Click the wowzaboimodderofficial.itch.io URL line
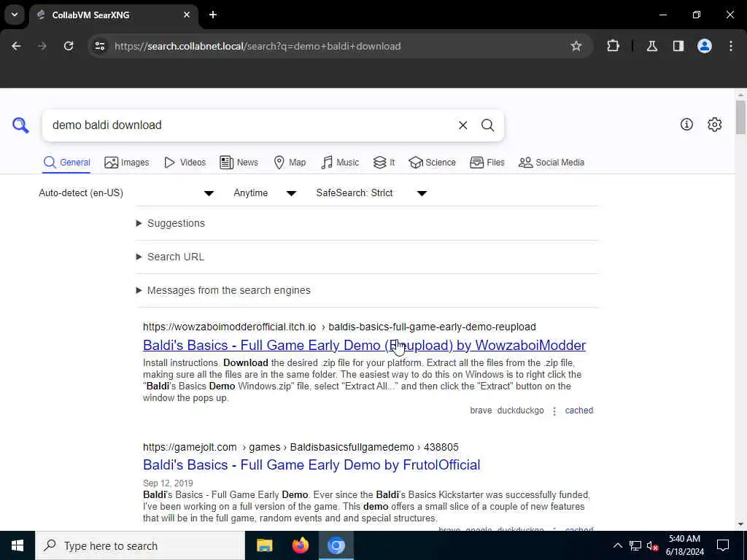This screenshot has width=747, height=560. [339, 327]
